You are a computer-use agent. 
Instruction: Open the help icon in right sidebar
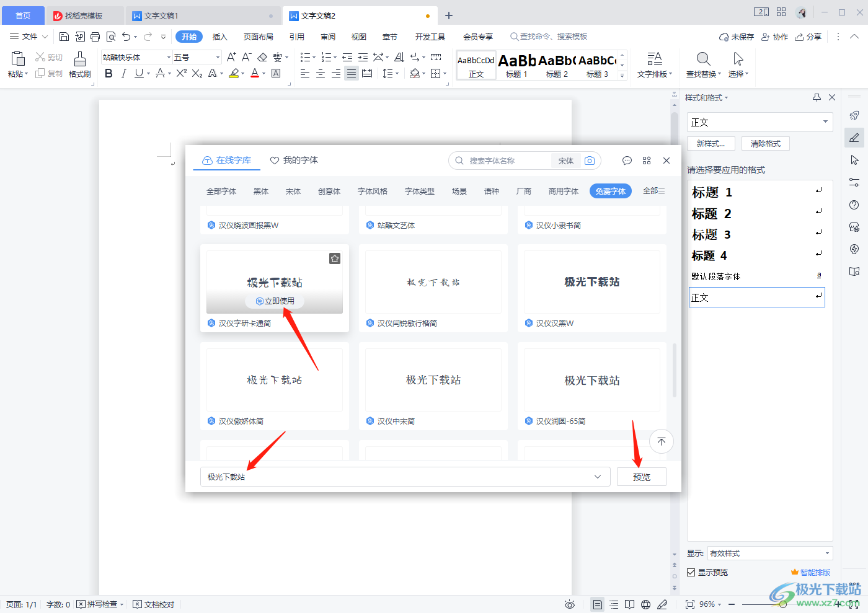[854, 205]
